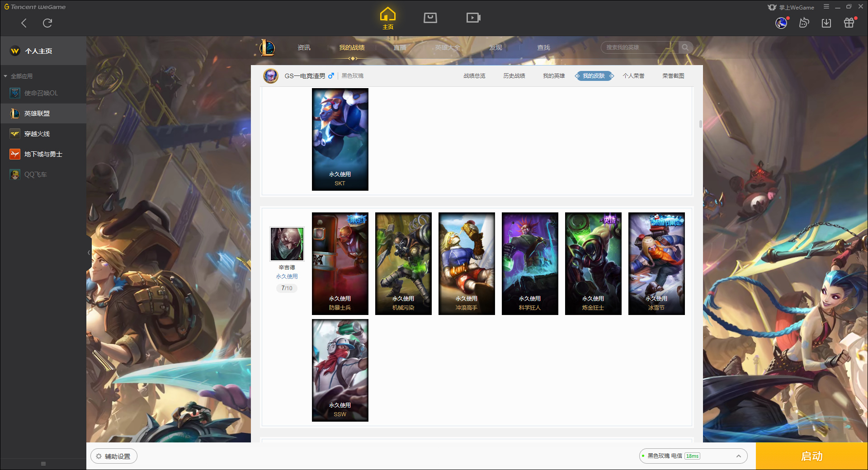
Task: Open the 主页 home tab icon
Action: tap(388, 19)
